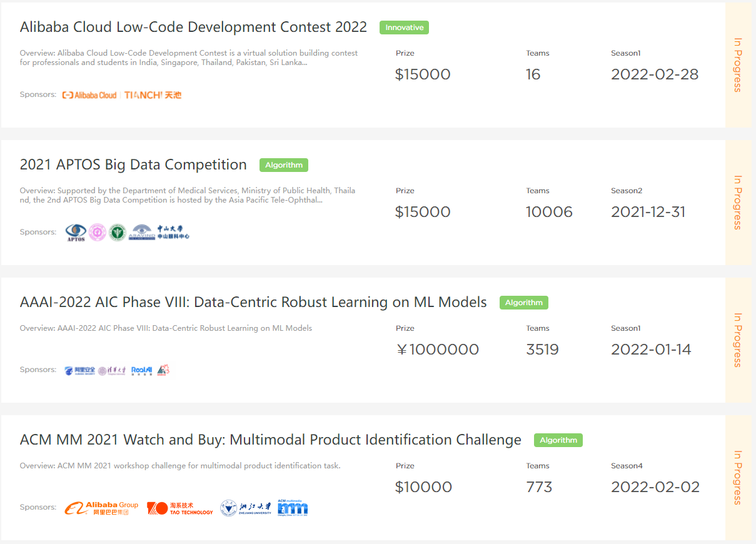This screenshot has height=544, width=756.
Task: Click the Aravind sponsor logo
Action: pos(141,233)
